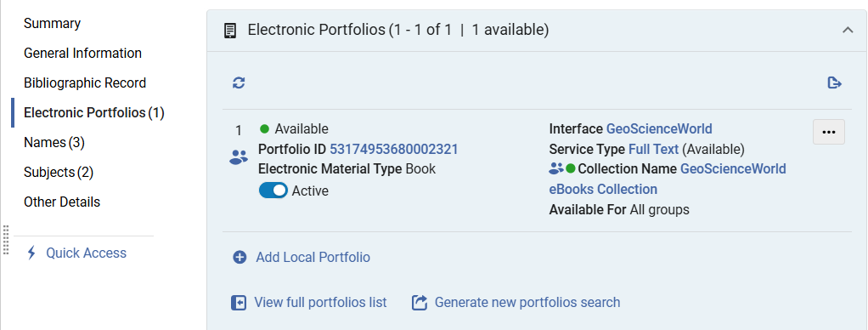Click the View full portfolios list icon
The width and height of the screenshot is (868, 330).
pos(239,302)
